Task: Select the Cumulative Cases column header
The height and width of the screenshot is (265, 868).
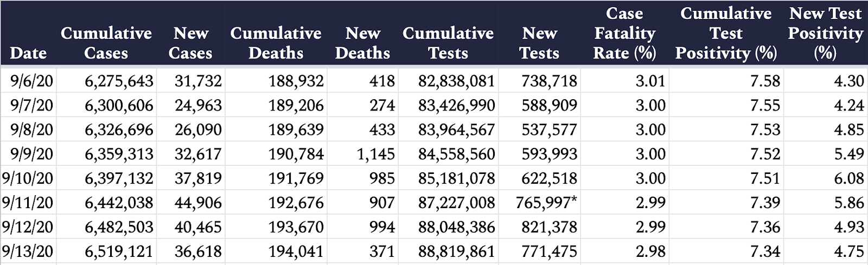Action: click(106, 43)
